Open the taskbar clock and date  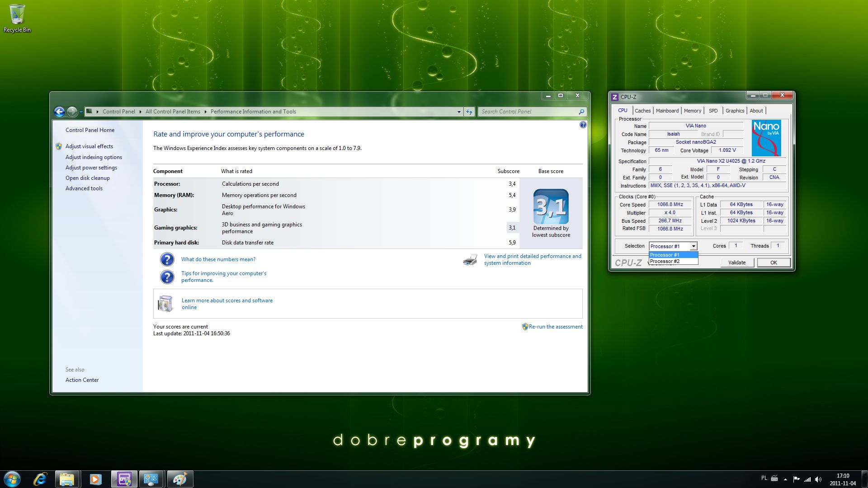[843, 479]
